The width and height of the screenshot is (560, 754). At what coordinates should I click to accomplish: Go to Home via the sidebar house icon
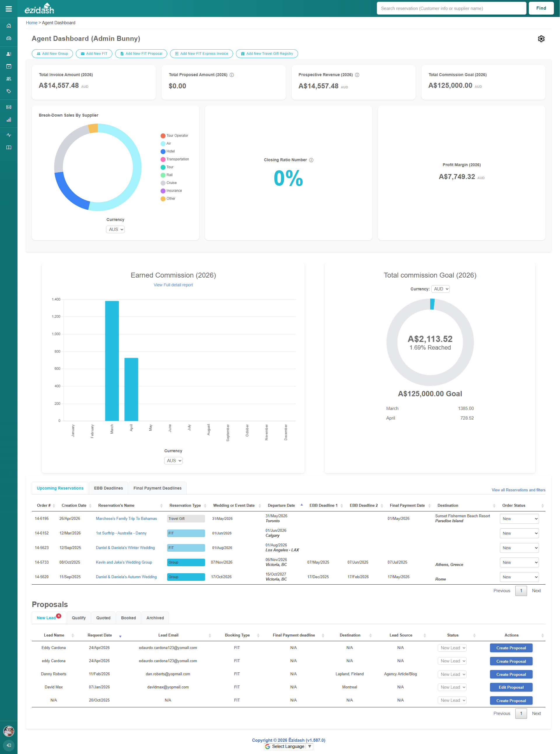click(9, 26)
